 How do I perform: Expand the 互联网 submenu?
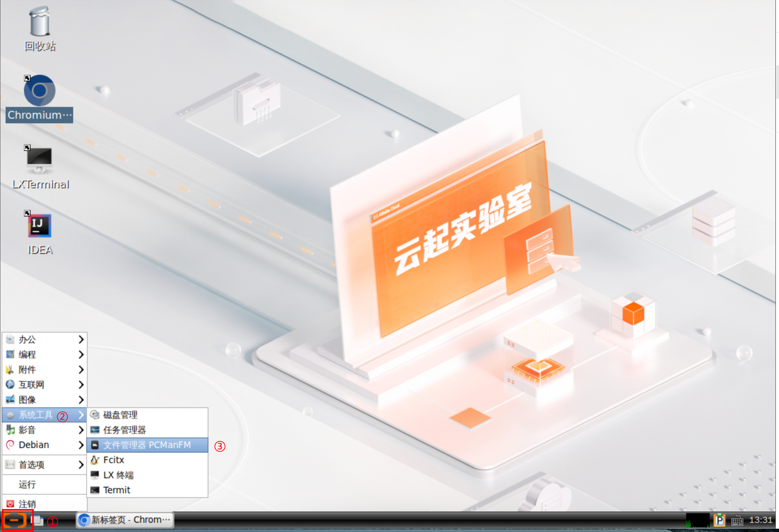click(44, 385)
